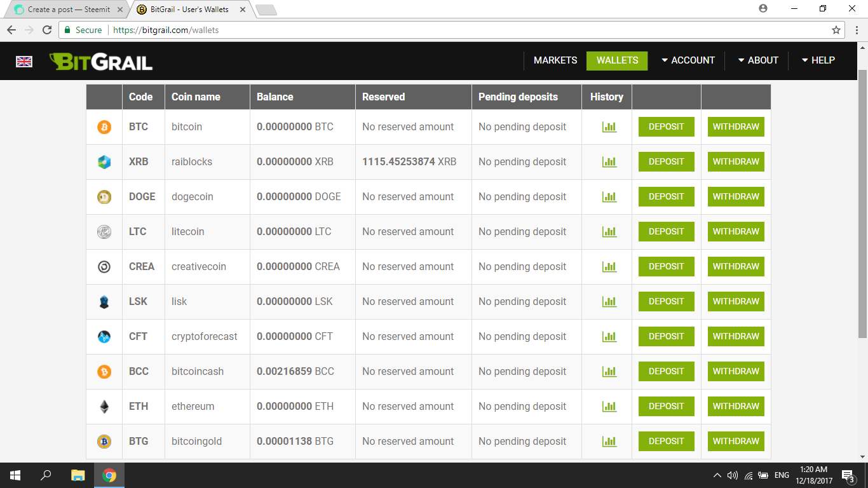Open the CREA history chart icon
This screenshot has width=868, height=488.
click(609, 267)
